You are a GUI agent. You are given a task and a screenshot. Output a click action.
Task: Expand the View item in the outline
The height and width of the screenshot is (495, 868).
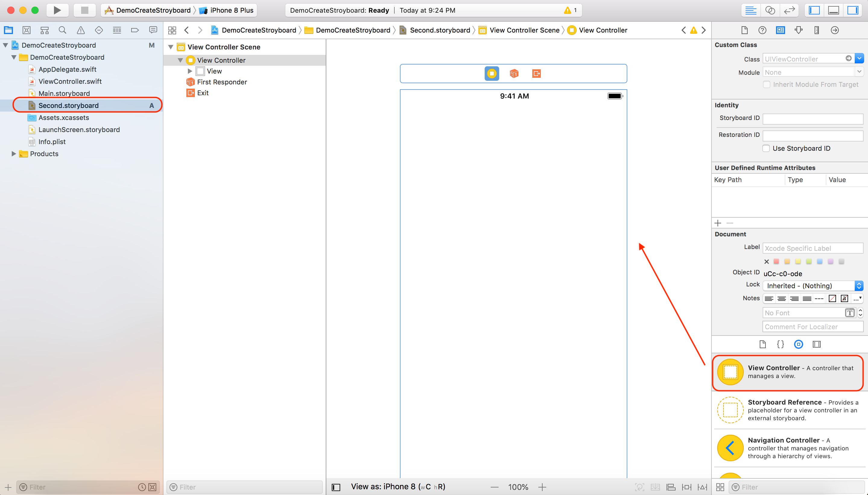tap(189, 71)
